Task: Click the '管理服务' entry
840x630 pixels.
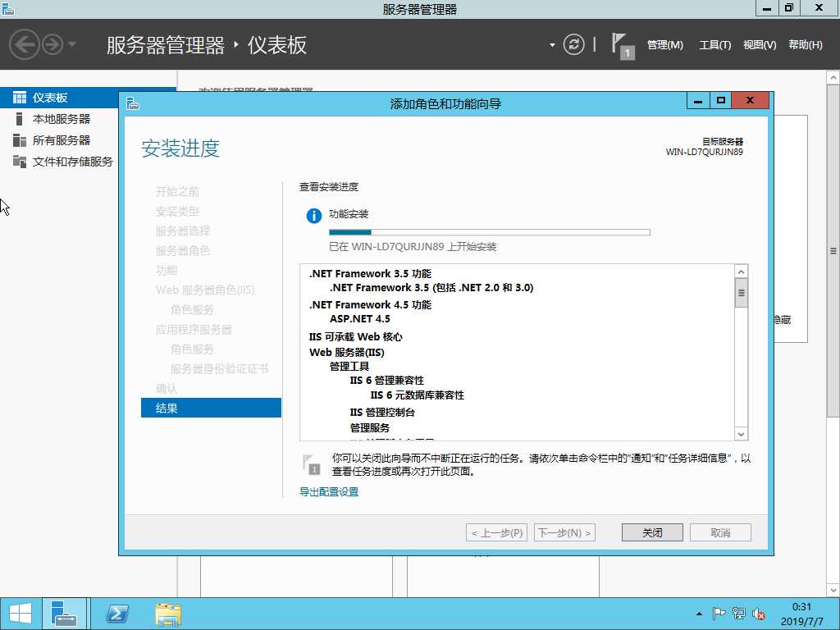Action: coord(370,428)
